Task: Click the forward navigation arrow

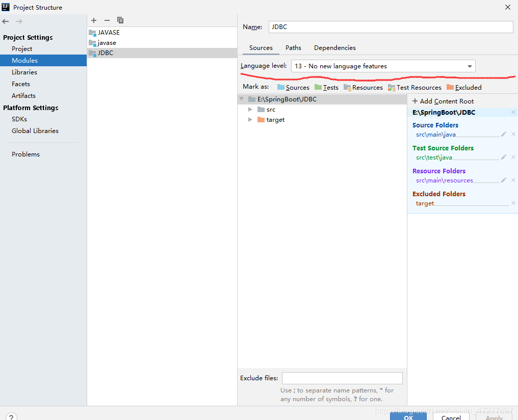Action: click(x=19, y=21)
